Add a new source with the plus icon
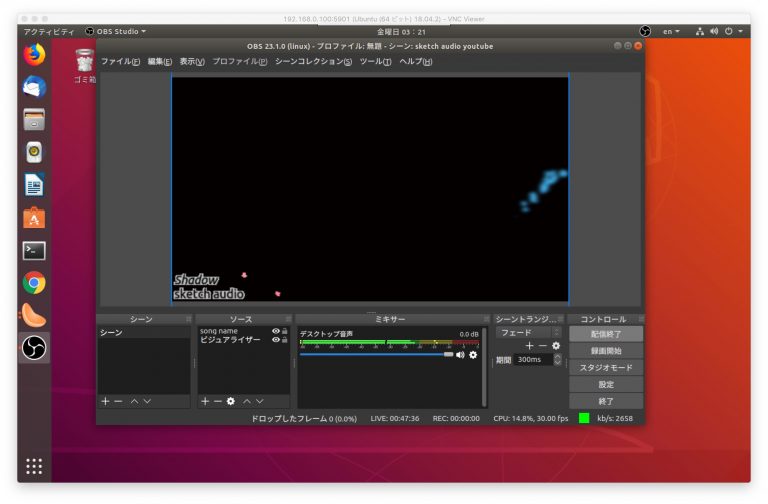Viewport: 768px width, 504px height. (205, 401)
